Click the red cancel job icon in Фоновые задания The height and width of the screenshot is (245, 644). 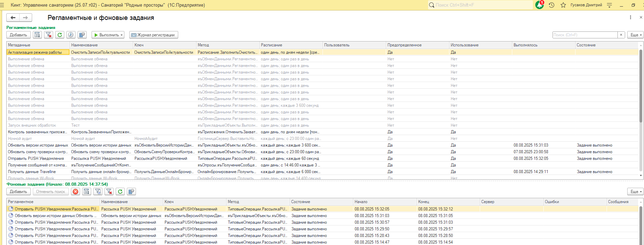[x=75, y=192]
